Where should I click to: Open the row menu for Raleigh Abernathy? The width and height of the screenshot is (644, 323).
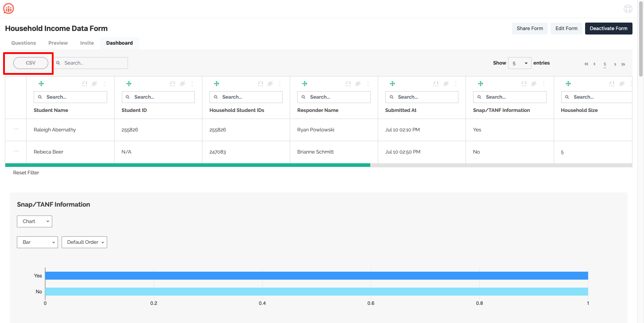click(x=16, y=129)
